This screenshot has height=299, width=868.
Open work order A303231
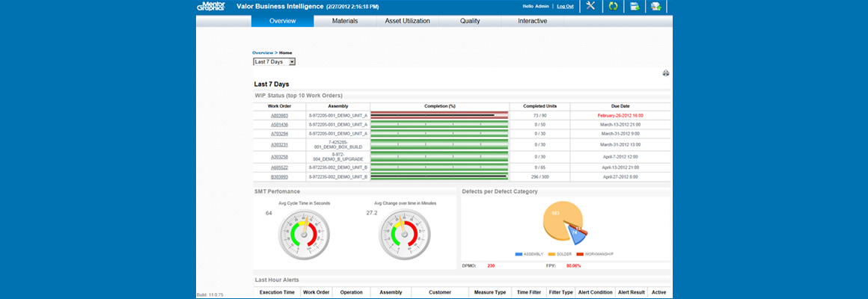pos(279,145)
